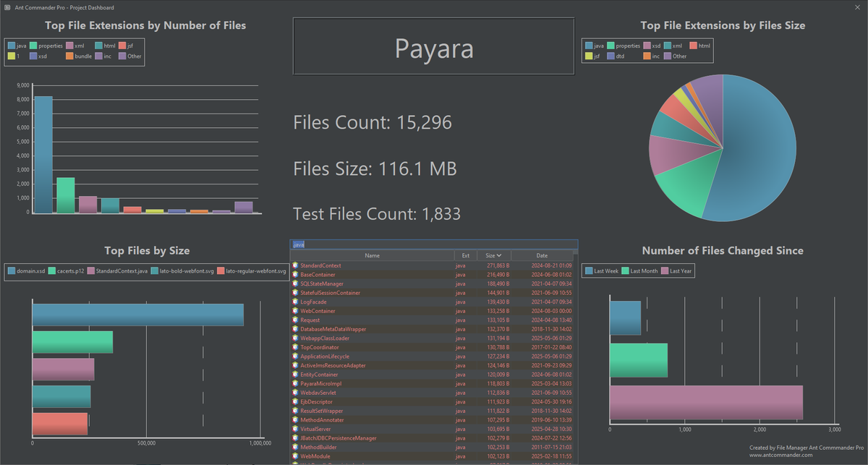The image size is (868, 465).
Task: Click bundle swatch in Number of Files legend
Action: (70, 56)
